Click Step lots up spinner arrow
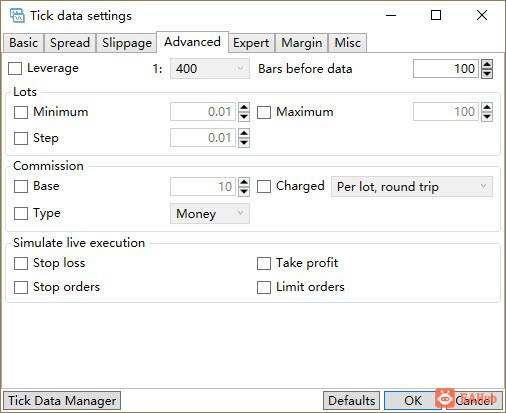 tap(244, 133)
